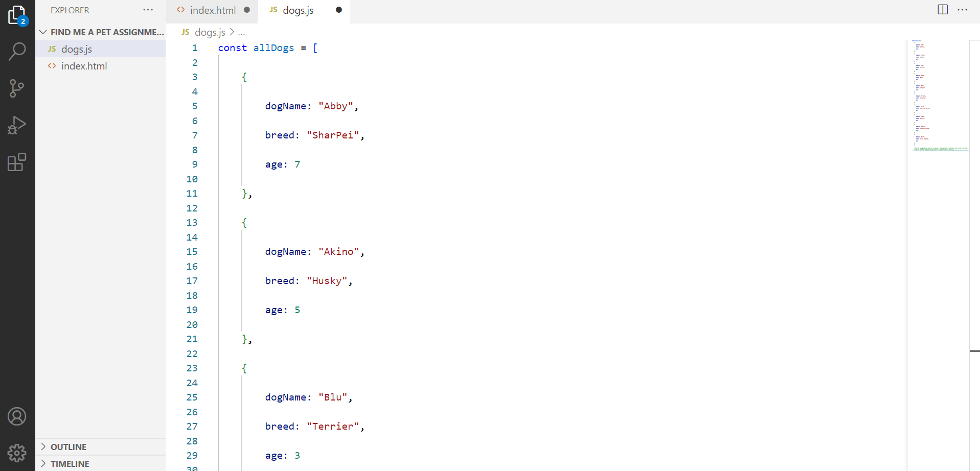
Task: Expand the TIMELINE section
Action: tap(101, 464)
